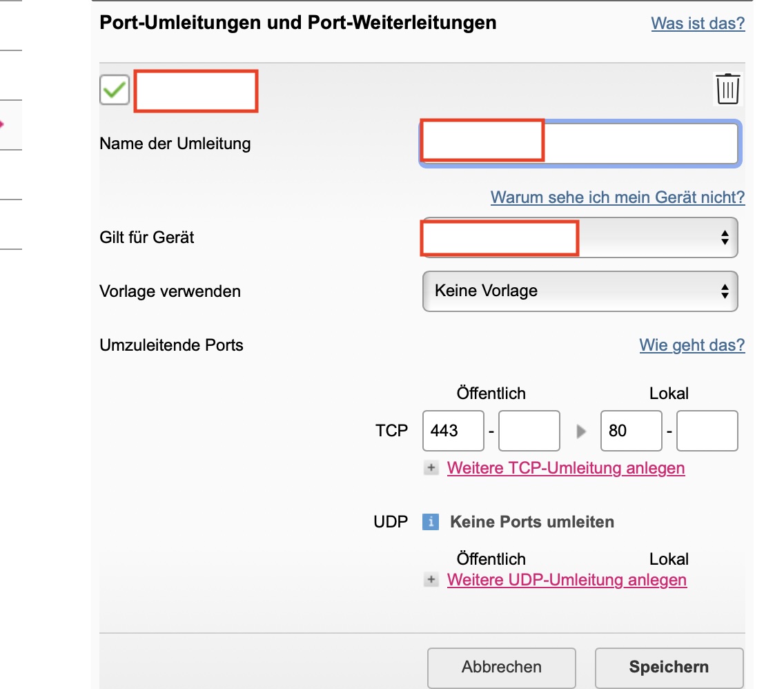Expand the 'Vorlage verwenden' dropdown
This screenshot has height=689, width=784.
tap(580, 291)
